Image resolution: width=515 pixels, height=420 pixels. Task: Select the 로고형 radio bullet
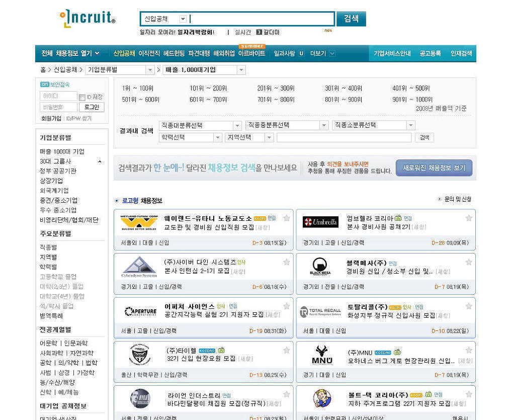coord(117,201)
